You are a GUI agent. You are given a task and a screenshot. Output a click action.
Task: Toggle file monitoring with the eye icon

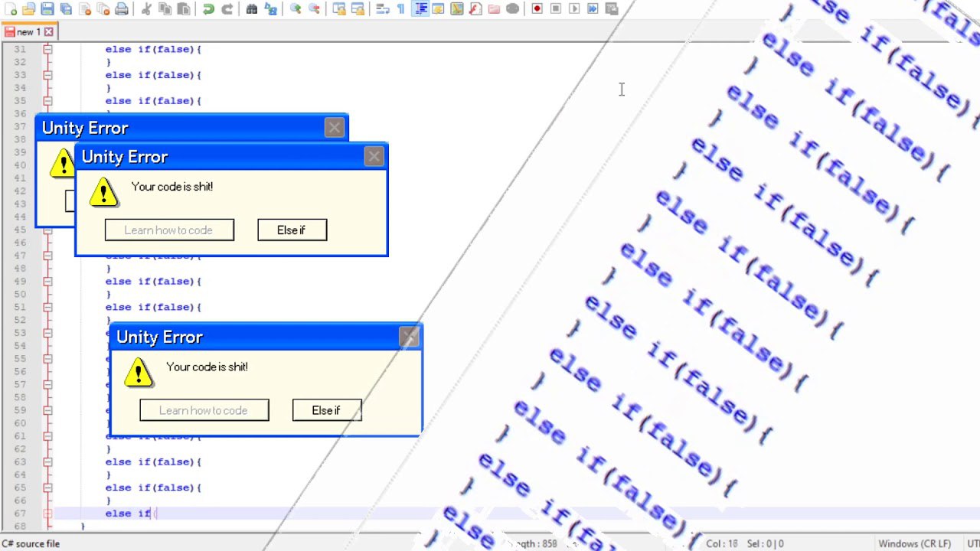coord(512,9)
